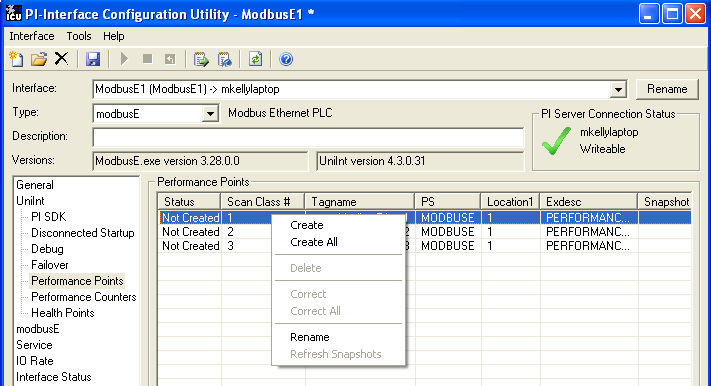The height and width of the screenshot is (386, 711).
Task: Click the blue Help question mark icon
Action: (x=286, y=59)
